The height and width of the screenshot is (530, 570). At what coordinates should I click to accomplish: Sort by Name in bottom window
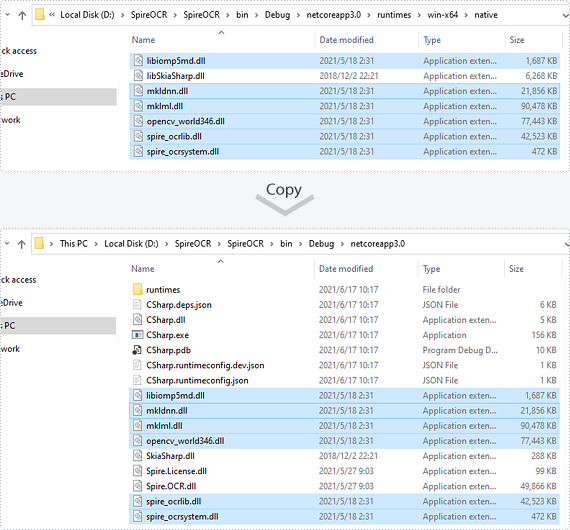pyautogui.click(x=142, y=269)
